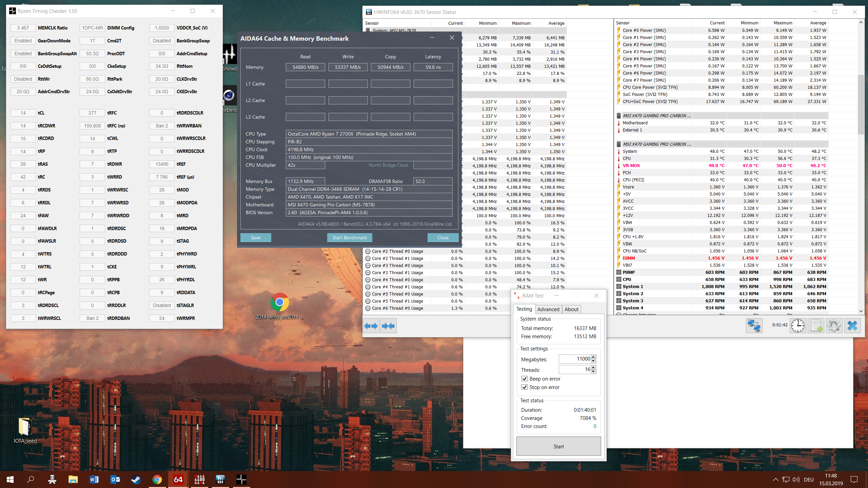Switch to Advanced tab in RAM Test
The height and width of the screenshot is (488, 868).
[x=548, y=309]
